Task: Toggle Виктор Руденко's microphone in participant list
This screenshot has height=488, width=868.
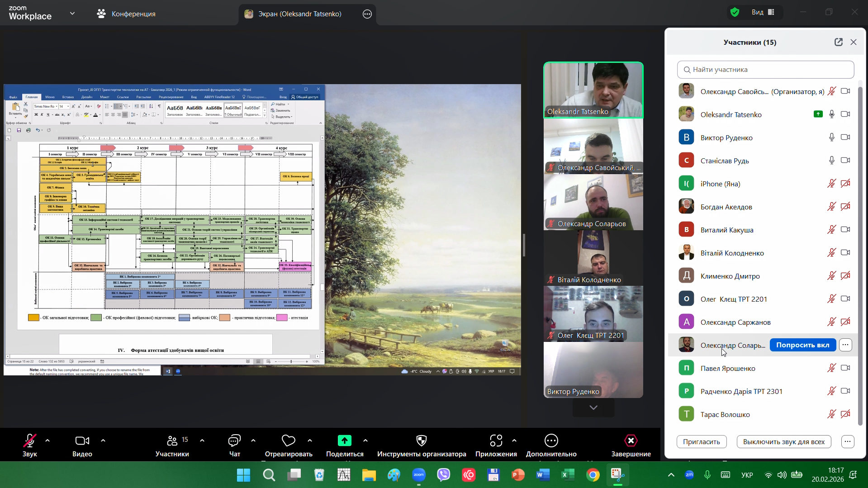Action: pos(831,137)
